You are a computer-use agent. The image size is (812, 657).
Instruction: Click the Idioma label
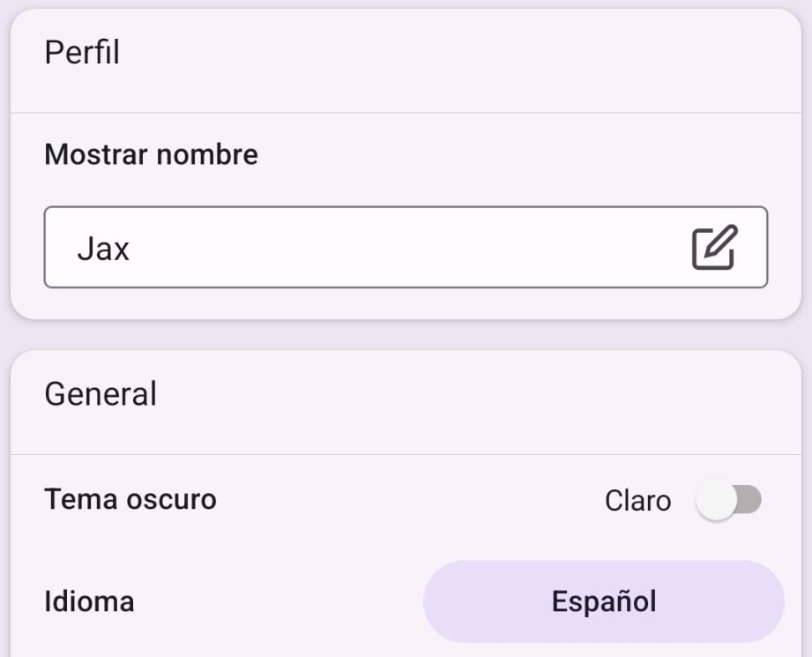88,601
